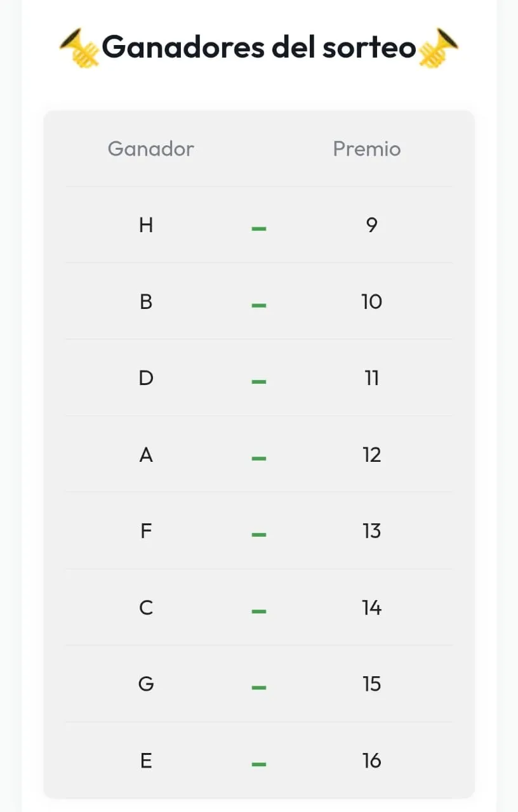Click the green dash in winner E row

tap(259, 764)
